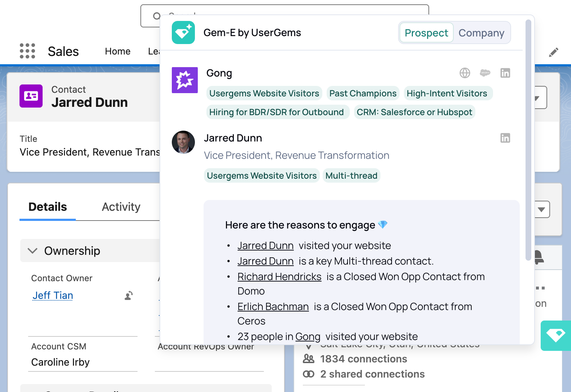The height and width of the screenshot is (392, 571).
Task: Focus the global search field
Action: [284, 16]
